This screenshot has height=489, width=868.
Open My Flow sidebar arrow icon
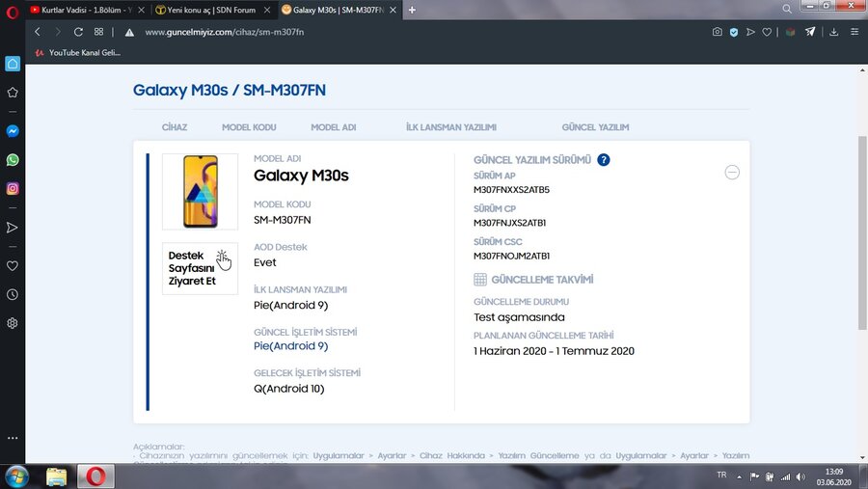13,228
